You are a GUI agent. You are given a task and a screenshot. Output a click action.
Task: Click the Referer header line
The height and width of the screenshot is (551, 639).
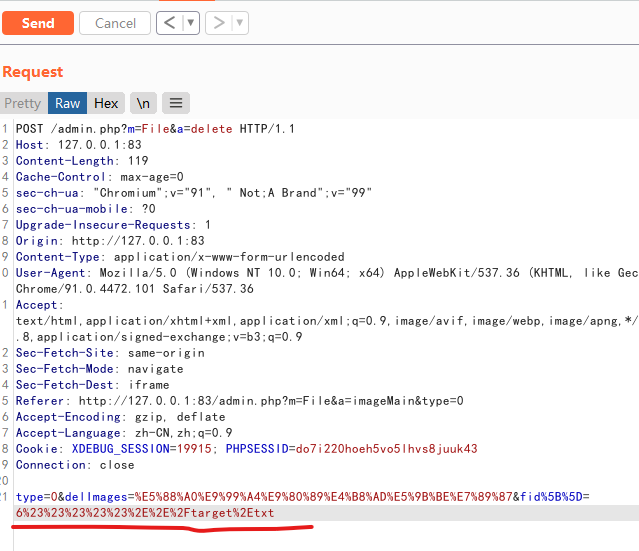tap(239, 401)
